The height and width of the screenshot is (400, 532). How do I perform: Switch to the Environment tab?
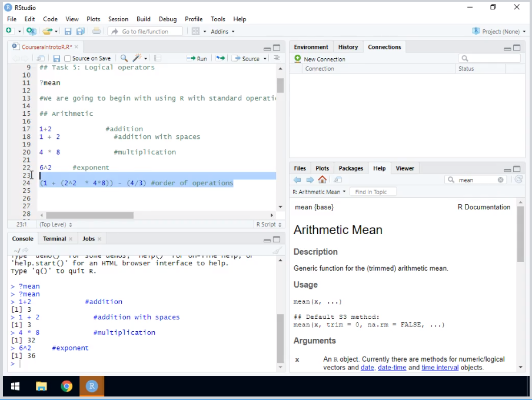[x=311, y=47]
